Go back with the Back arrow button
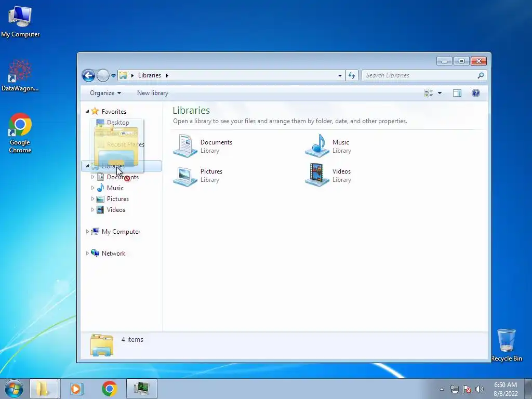 pyautogui.click(x=88, y=75)
